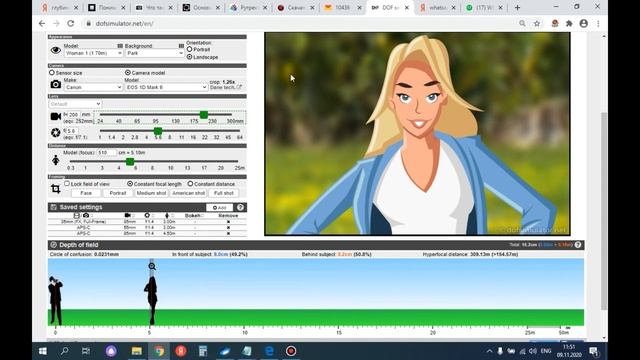The height and width of the screenshot is (360, 640).
Task: Click the subject silhouette in diagram
Action: point(151,300)
